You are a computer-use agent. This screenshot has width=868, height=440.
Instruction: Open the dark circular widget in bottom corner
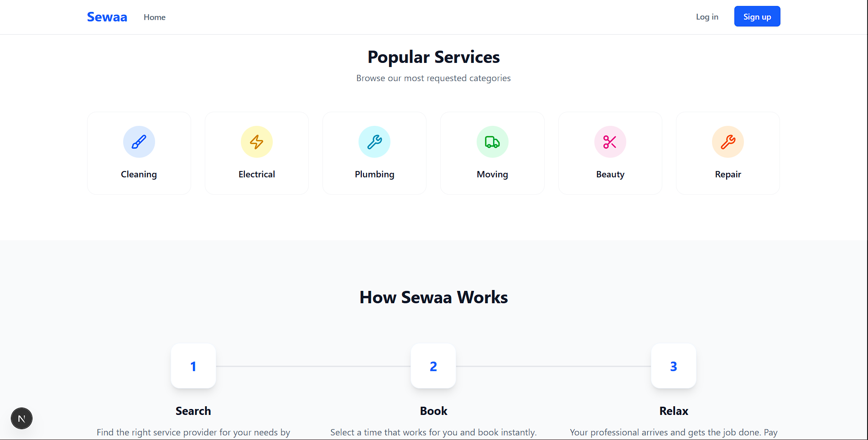(x=21, y=418)
